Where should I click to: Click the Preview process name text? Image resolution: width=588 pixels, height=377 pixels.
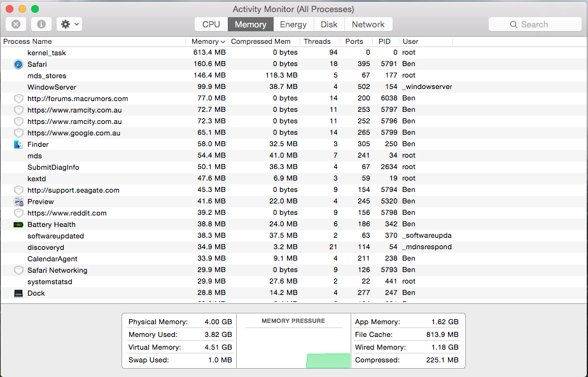41,202
